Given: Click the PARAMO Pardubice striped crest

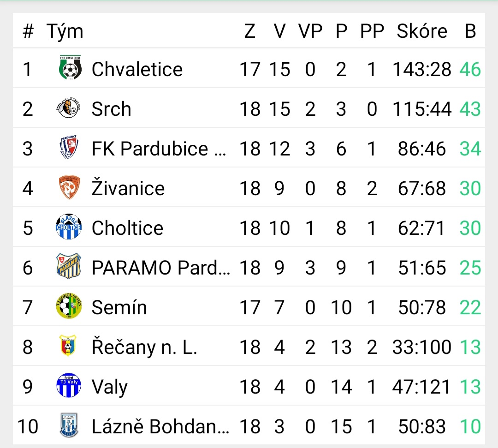Looking at the screenshot, I should (69, 266).
